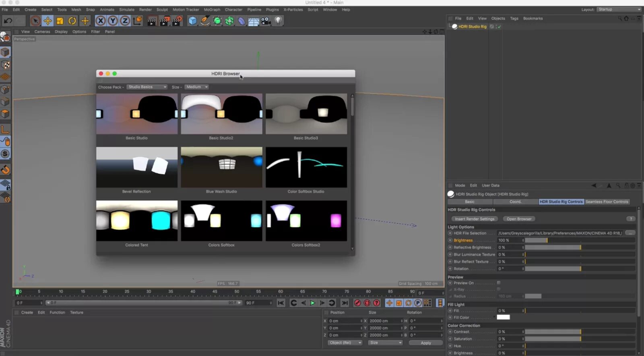644x356 pixels.
Task: Open the Object (Rel) coordinate dropdown
Action: [x=345, y=343]
